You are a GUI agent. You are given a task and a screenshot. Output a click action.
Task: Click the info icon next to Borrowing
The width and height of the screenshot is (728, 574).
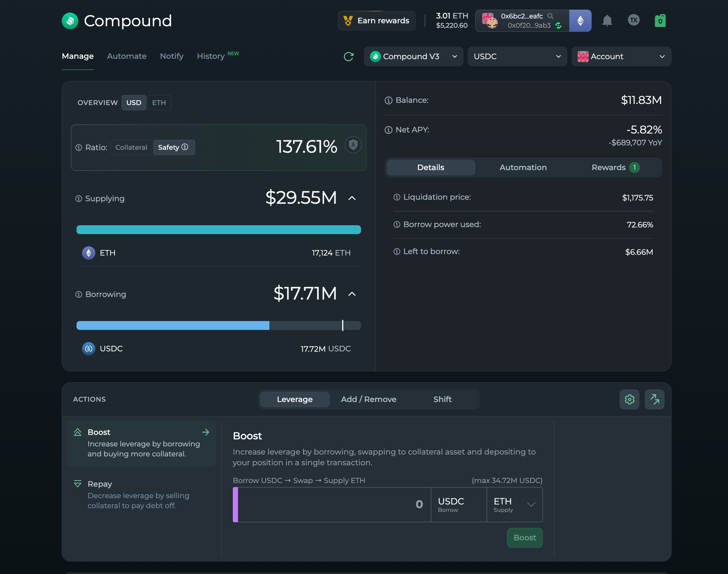point(79,294)
